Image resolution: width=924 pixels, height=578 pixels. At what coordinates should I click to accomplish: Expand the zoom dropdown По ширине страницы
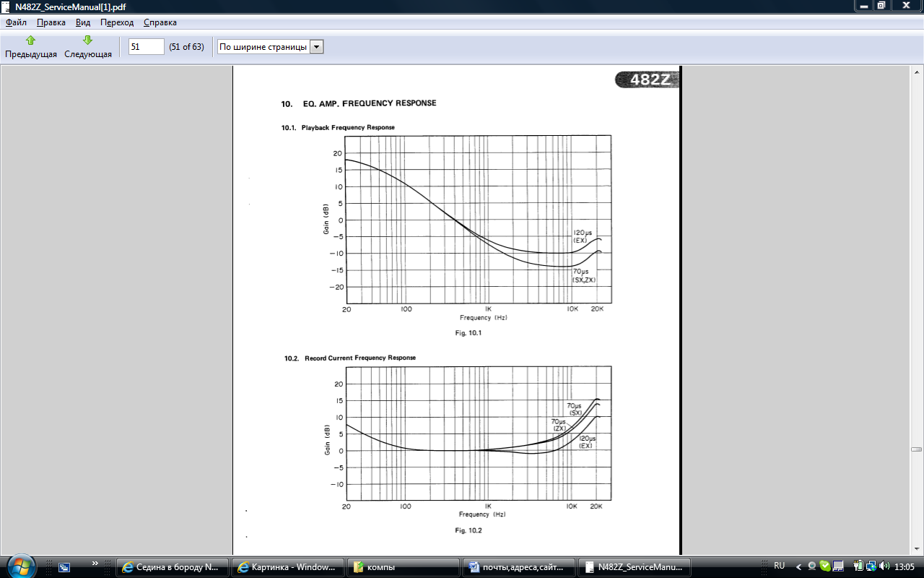(316, 47)
